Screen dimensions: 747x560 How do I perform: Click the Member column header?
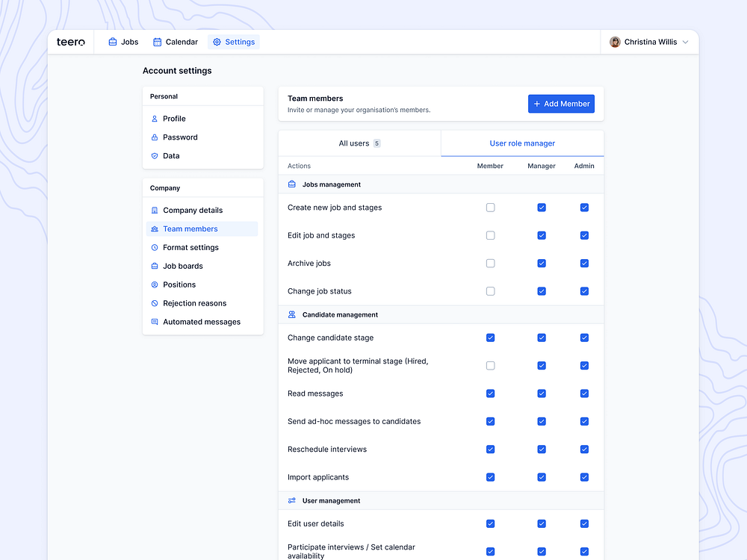(x=490, y=166)
